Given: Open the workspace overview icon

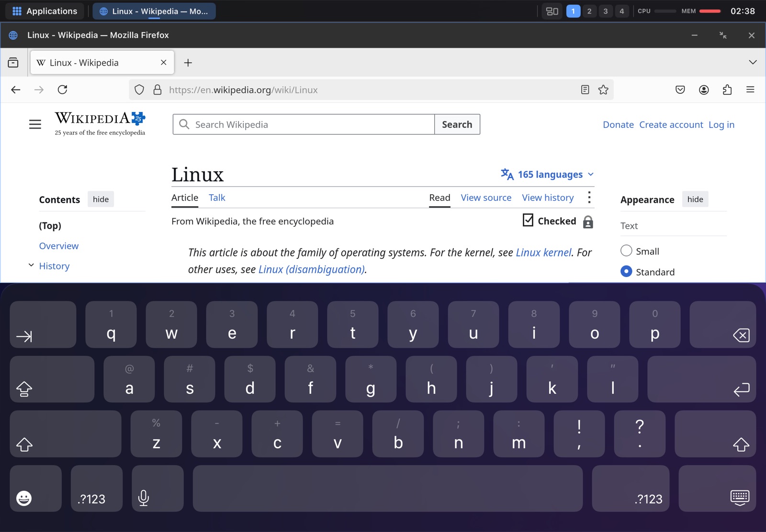Looking at the screenshot, I should pyautogui.click(x=552, y=11).
